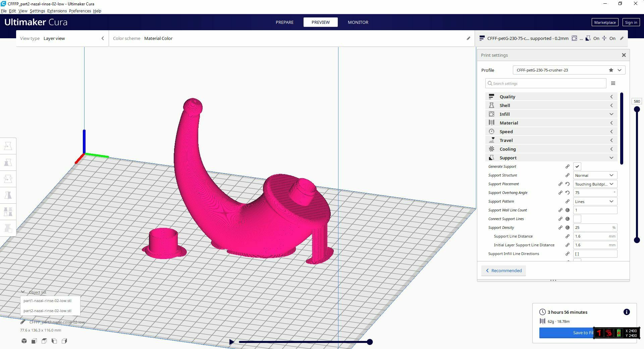Screen dimensions: 644x349
Task: Open the Support Pattern dropdown
Action: pos(595,202)
